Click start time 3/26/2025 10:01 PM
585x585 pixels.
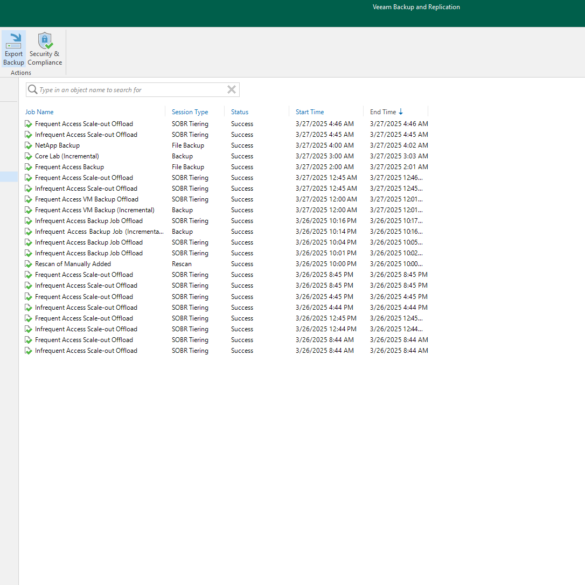click(x=326, y=253)
